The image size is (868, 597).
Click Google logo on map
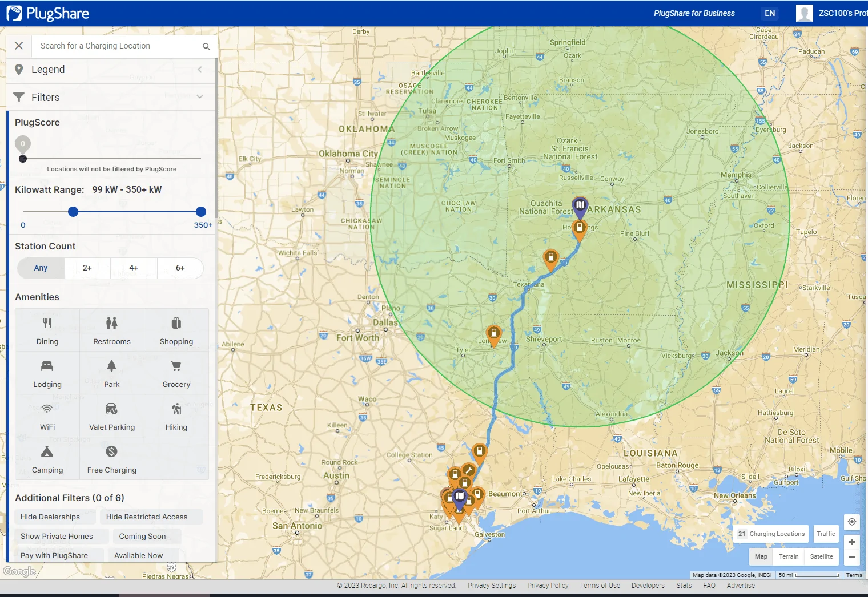pos(19,571)
